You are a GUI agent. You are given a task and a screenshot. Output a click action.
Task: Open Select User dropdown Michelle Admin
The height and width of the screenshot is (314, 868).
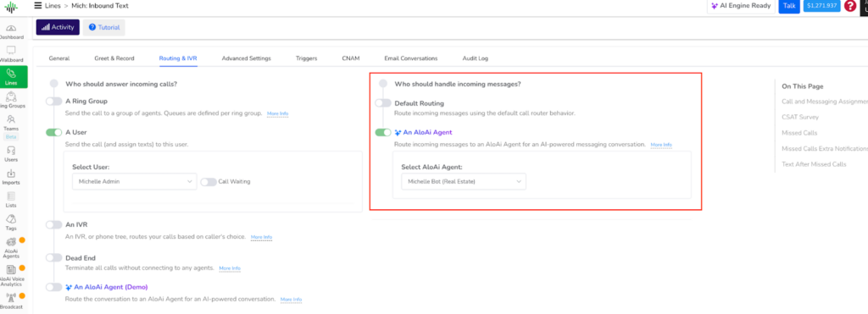pos(135,181)
